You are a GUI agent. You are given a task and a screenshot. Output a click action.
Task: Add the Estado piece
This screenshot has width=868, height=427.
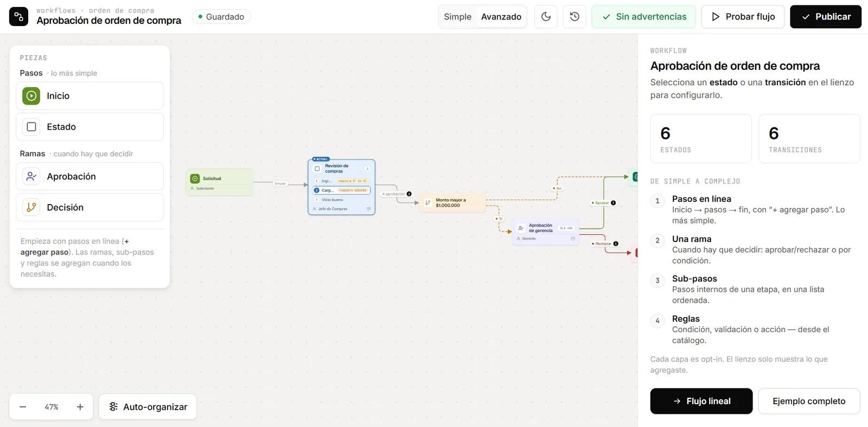[90, 127]
